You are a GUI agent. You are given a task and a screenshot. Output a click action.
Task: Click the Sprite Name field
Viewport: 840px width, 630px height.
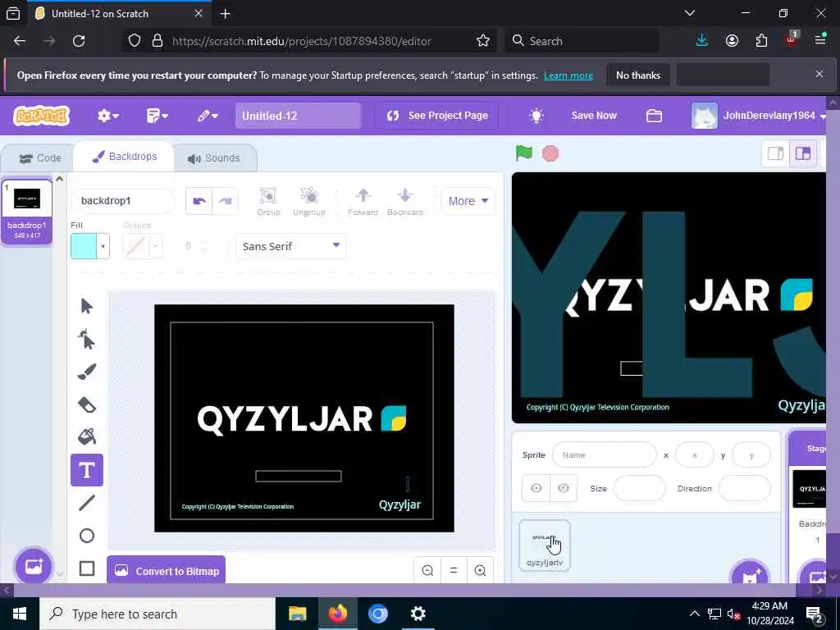[x=605, y=454]
